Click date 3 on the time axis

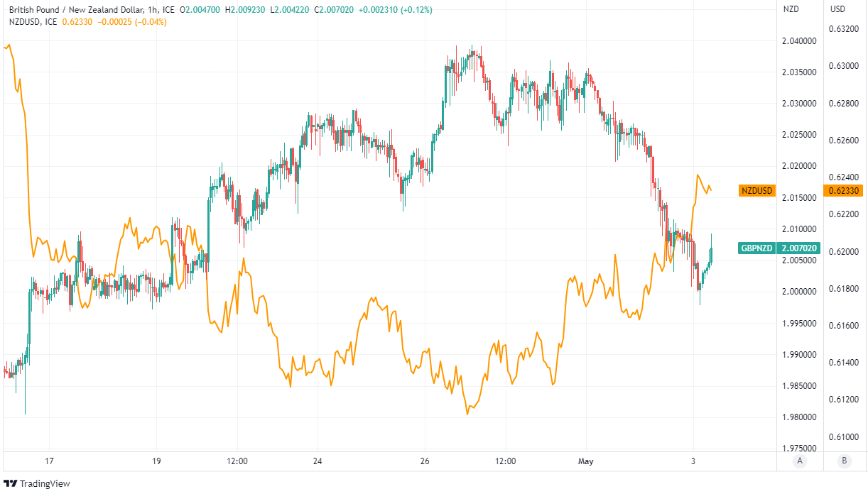[x=693, y=461]
